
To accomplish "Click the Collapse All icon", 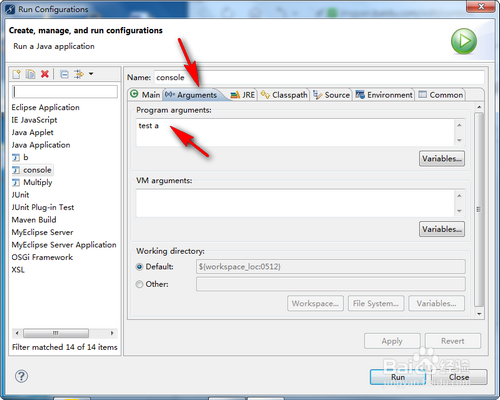I will pyautogui.click(x=64, y=74).
